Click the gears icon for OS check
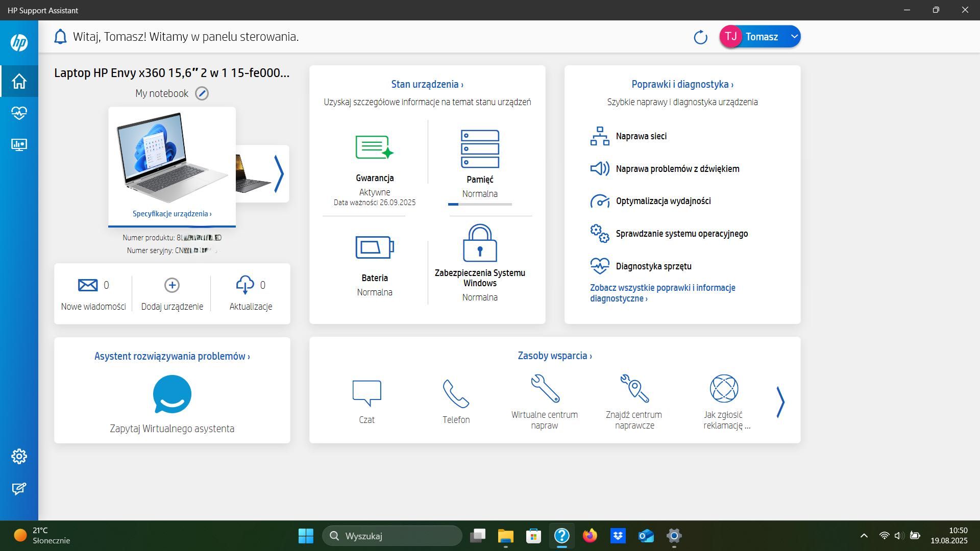The height and width of the screenshot is (551, 980). [x=600, y=234]
